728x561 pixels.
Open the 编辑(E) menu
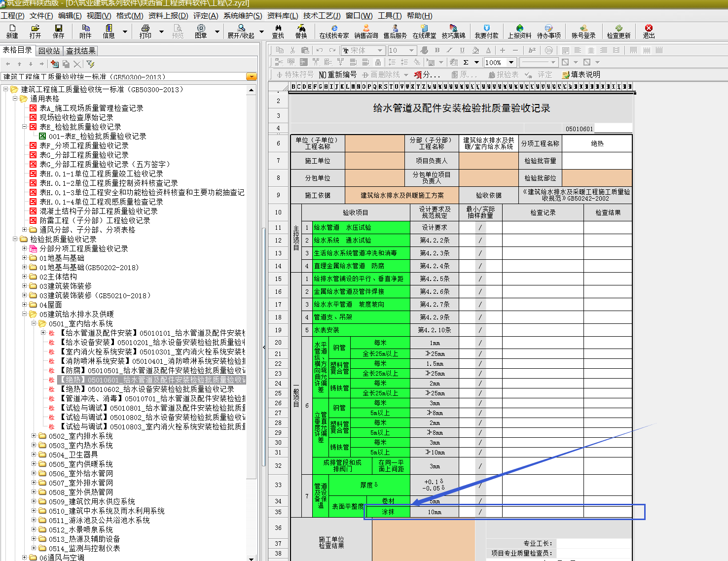pos(70,16)
